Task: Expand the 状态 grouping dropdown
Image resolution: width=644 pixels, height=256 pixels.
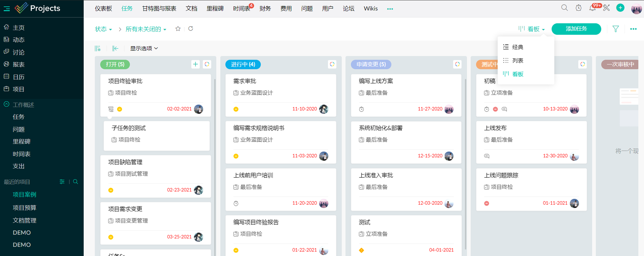Action: [103, 29]
